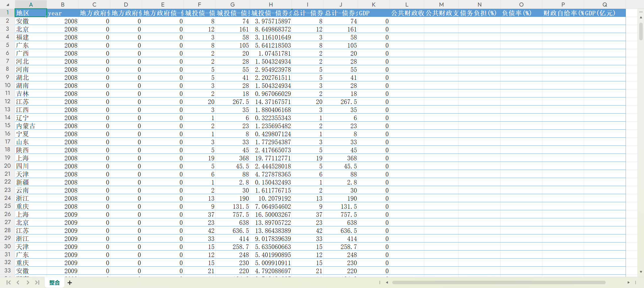
Task: Select column H header
Action: click(x=271, y=5)
